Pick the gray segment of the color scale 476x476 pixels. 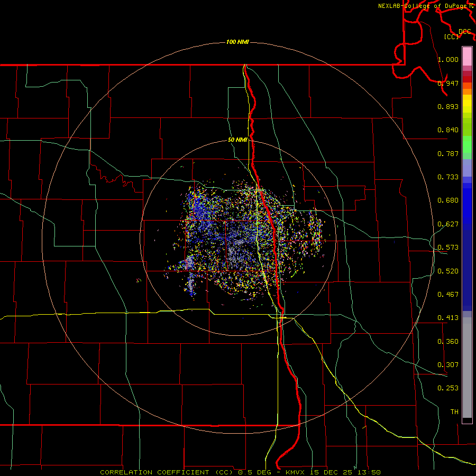[x=467, y=368]
